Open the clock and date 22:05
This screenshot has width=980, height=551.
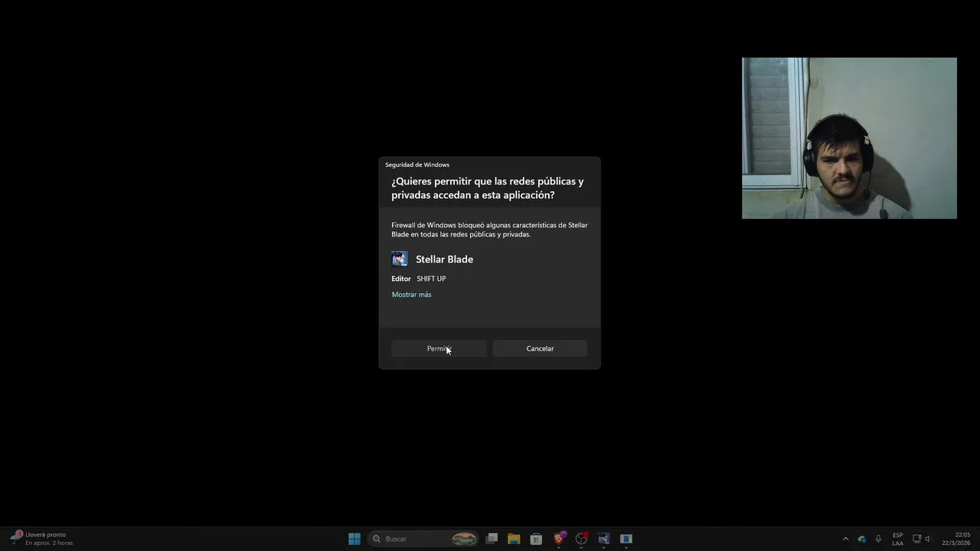pos(956,539)
